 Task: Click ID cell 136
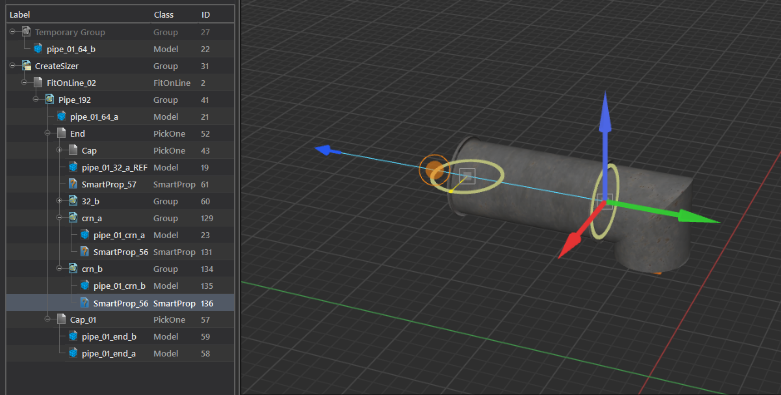tap(207, 303)
